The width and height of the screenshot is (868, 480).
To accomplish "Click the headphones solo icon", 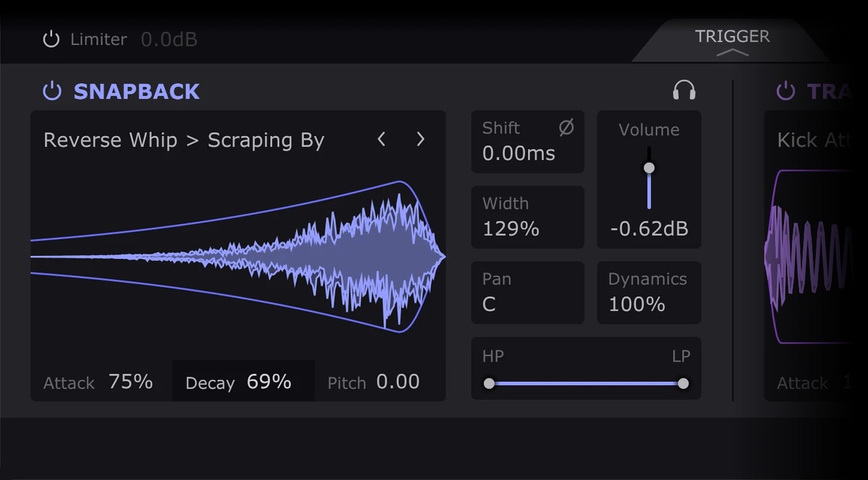I will (x=684, y=90).
